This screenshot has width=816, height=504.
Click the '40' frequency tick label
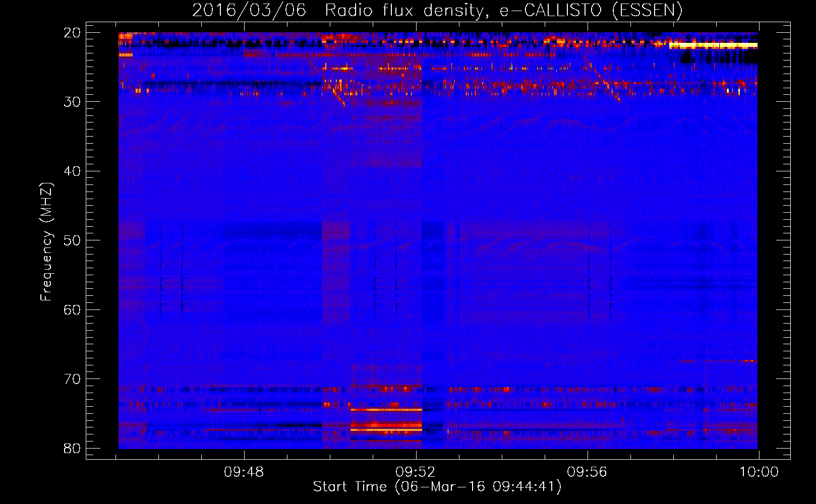73,171
